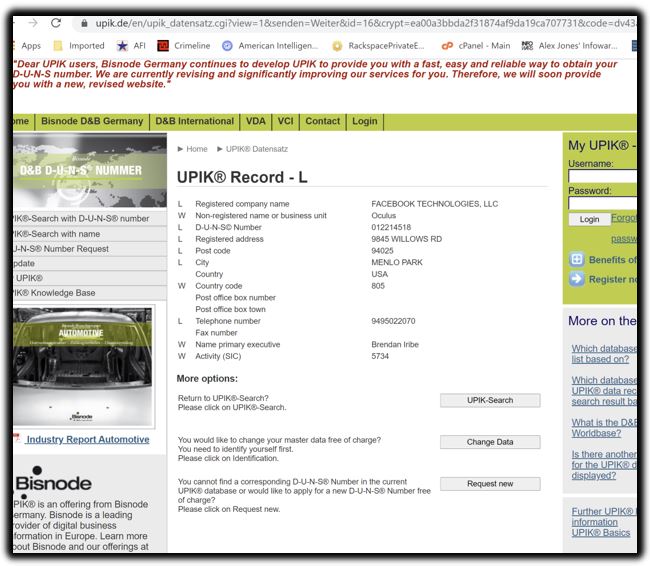Focus the Username input field

(x=602, y=176)
